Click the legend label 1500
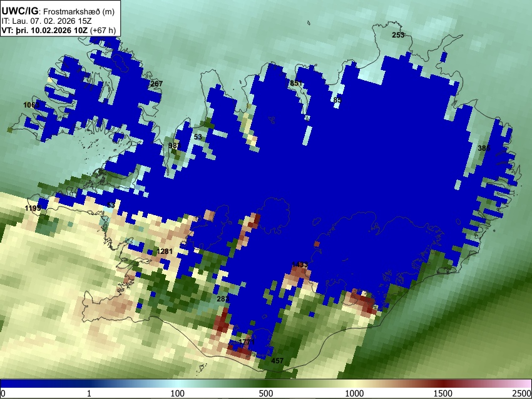 coord(442,393)
